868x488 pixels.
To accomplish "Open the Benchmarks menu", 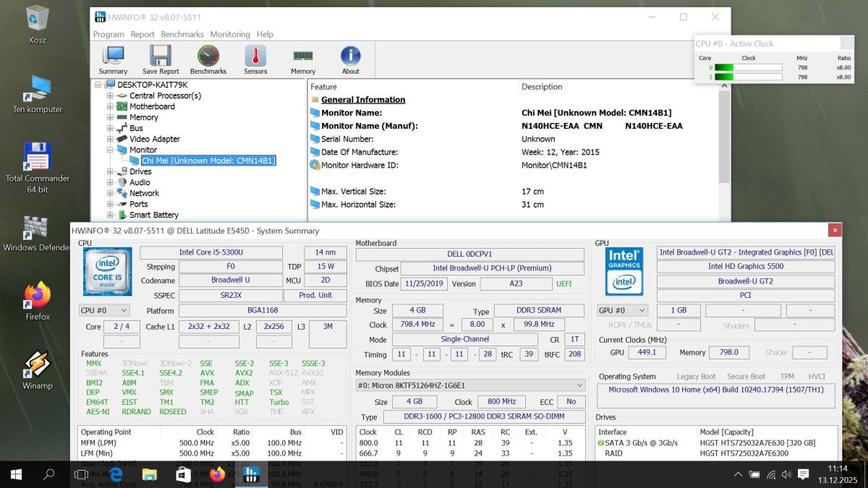I will (x=182, y=34).
